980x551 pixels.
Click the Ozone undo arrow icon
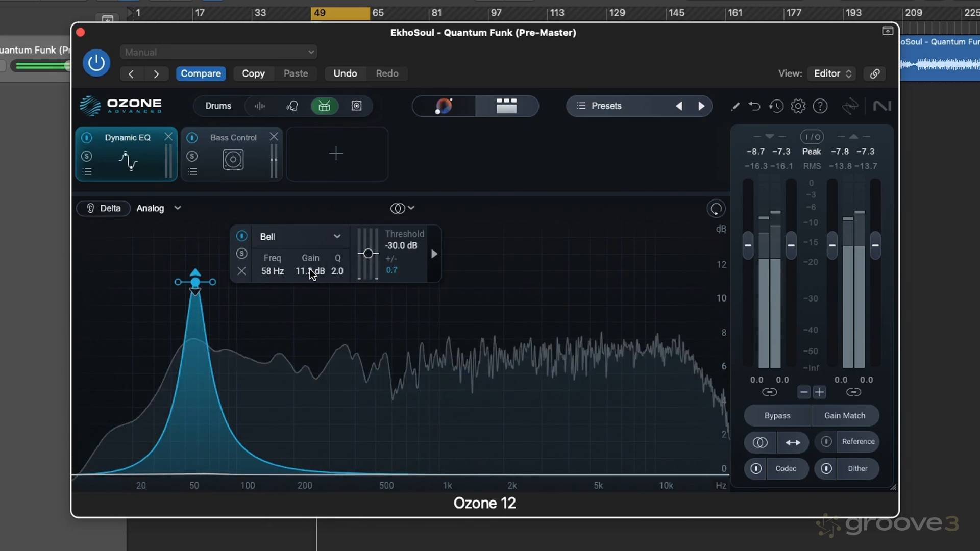pyautogui.click(x=754, y=106)
